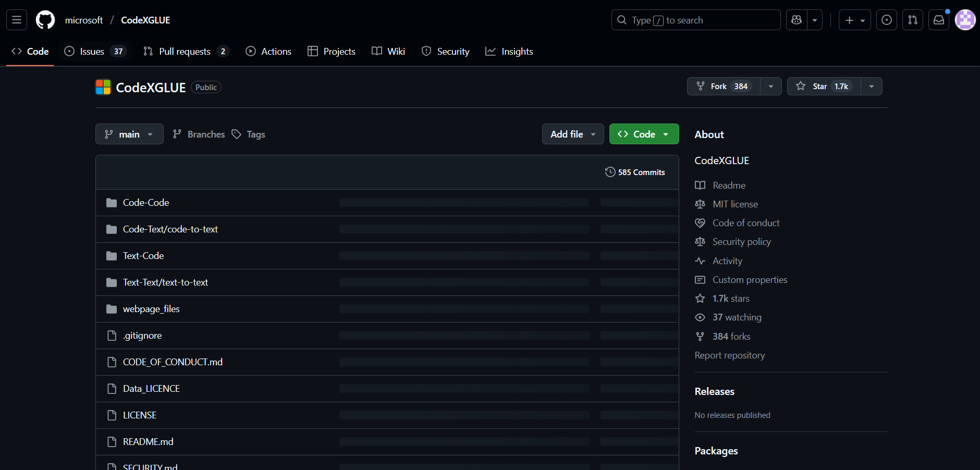Open the .gitignore file
The height and width of the screenshot is (470, 980).
click(x=142, y=336)
